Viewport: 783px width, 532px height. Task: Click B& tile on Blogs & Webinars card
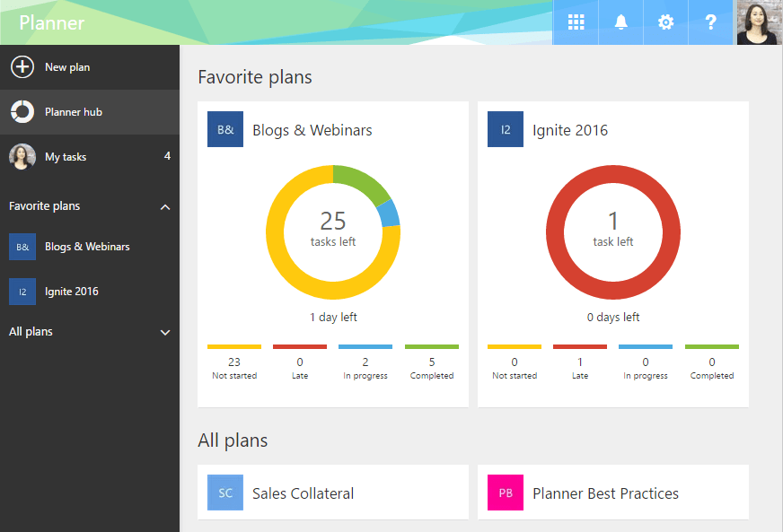[x=225, y=129]
